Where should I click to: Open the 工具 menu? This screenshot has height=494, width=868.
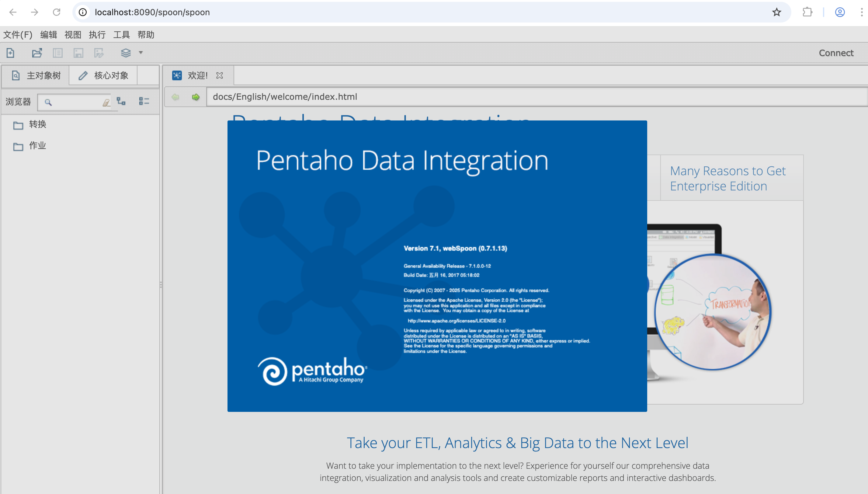coord(121,35)
